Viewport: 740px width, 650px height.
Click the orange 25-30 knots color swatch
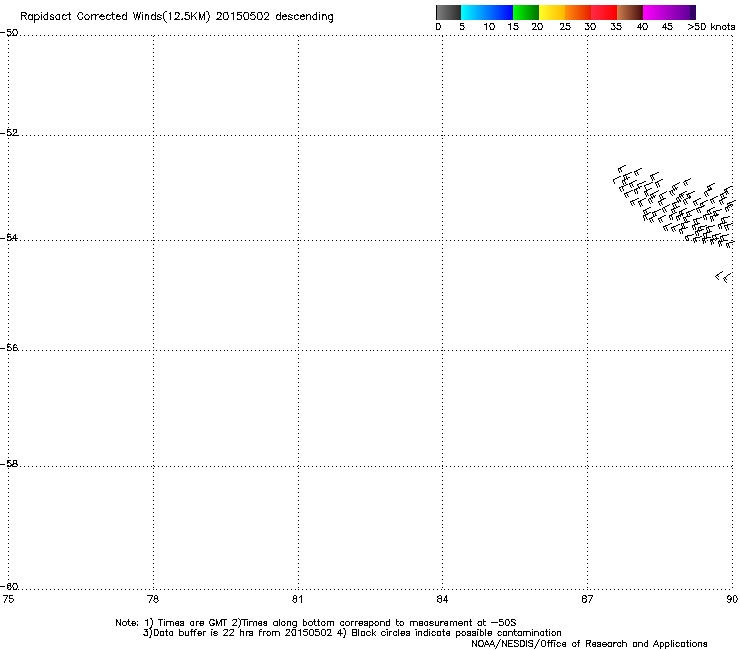click(x=578, y=12)
